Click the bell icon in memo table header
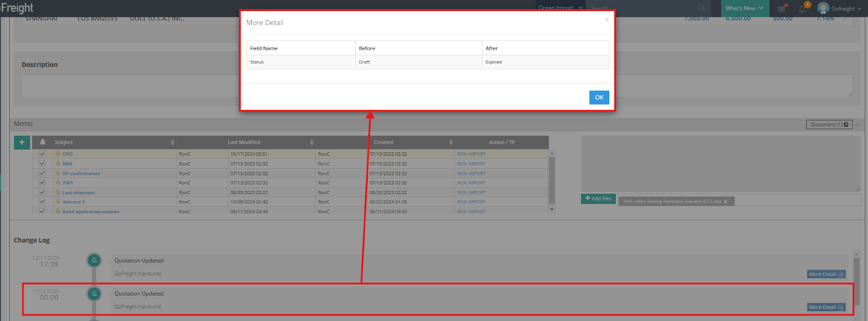Viewport: 868px width, 321px height. [42, 142]
